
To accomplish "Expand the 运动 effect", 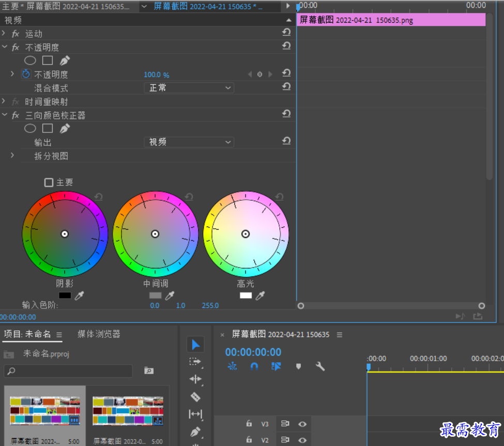I will [x=4, y=33].
